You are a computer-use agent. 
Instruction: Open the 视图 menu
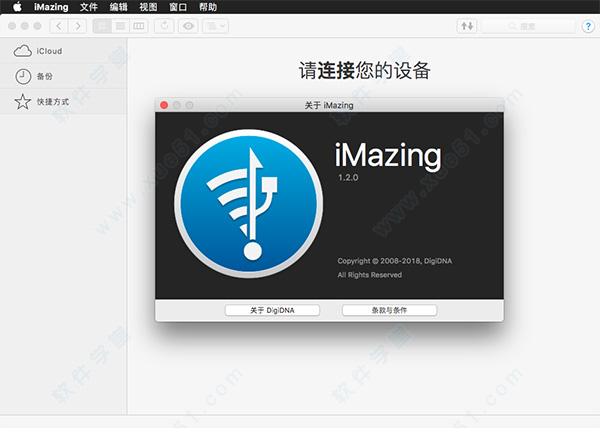(148, 7)
